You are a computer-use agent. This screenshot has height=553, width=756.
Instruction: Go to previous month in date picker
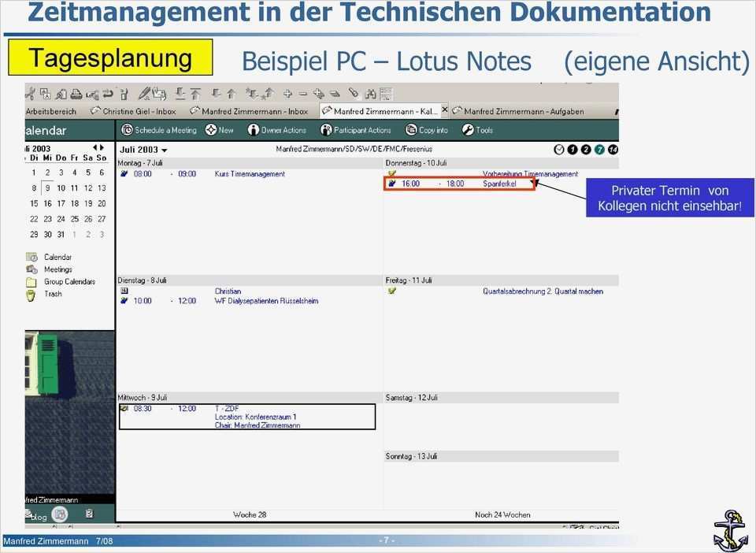point(95,147)
